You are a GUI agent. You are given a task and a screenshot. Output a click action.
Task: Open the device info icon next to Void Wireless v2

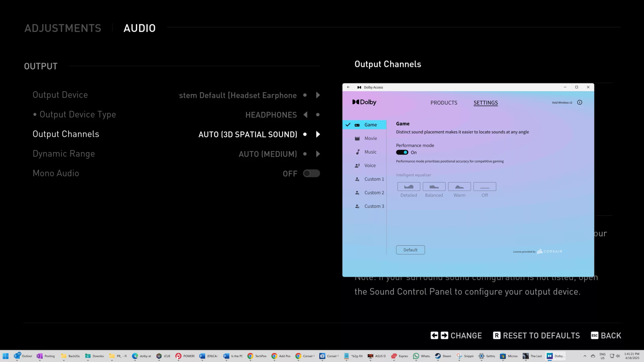click(x=580, y=102)
